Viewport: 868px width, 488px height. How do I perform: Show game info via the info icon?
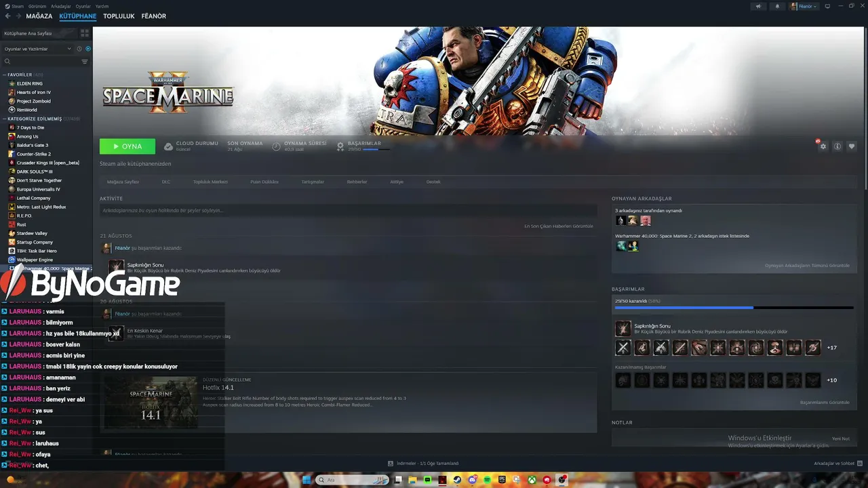pyautogui.click(x=837, y=146)
